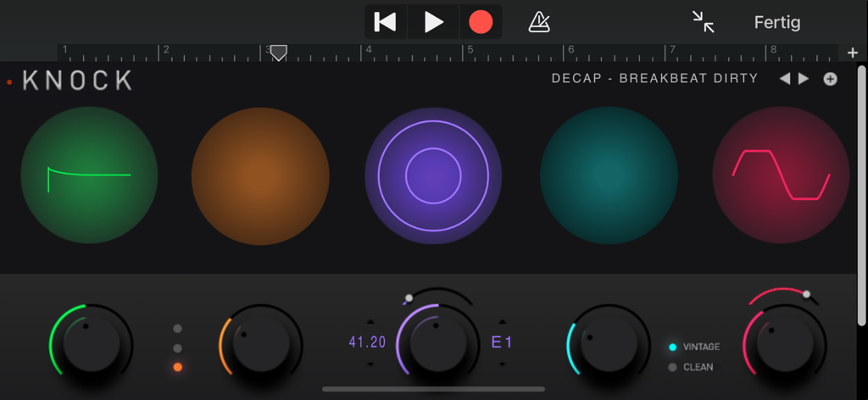
Task: Increase the 41.20 frequency with the up arrow
Action: click(370, 321)
